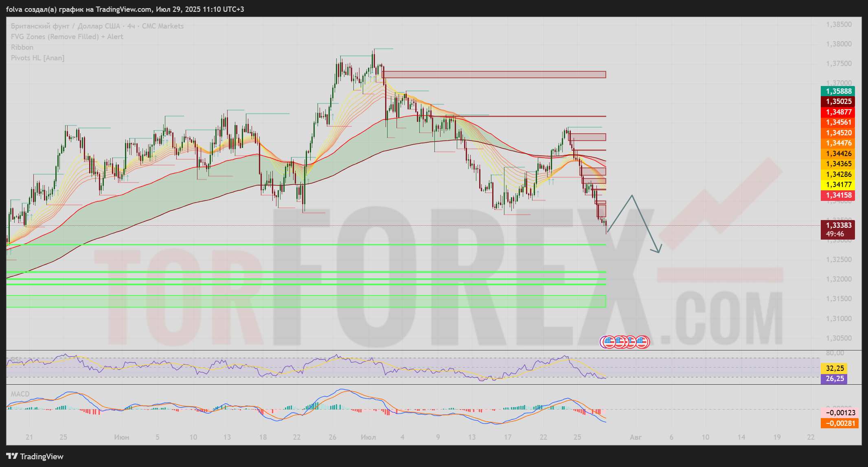The image size is (868, 467).
Task: Click the peak of the forecast arrow drawing
Action: pos(632,196)
